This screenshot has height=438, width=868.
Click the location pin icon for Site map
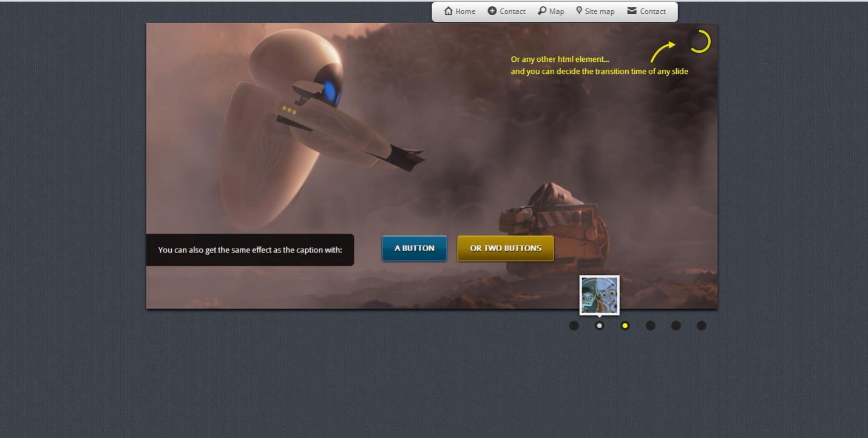click(579, 10)
